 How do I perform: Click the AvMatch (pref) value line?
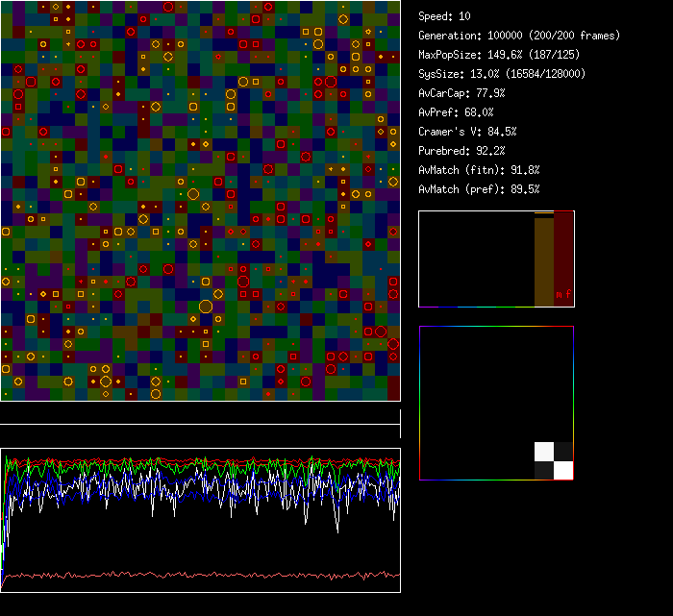[479, 189]
